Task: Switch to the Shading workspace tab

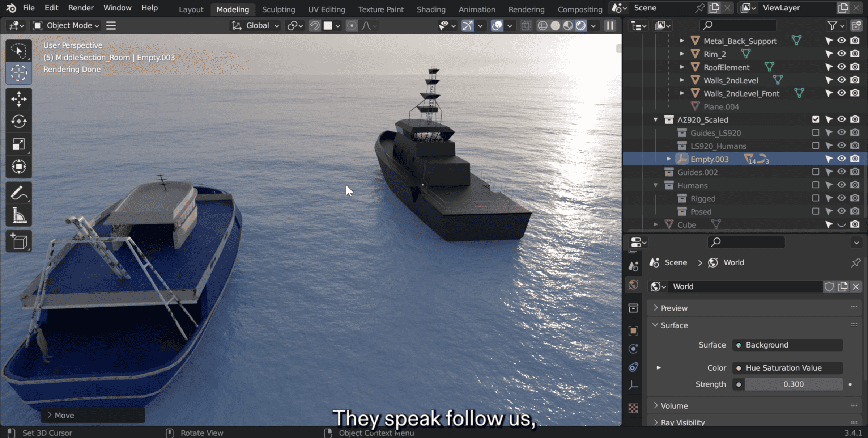Action: coord(431,9)
